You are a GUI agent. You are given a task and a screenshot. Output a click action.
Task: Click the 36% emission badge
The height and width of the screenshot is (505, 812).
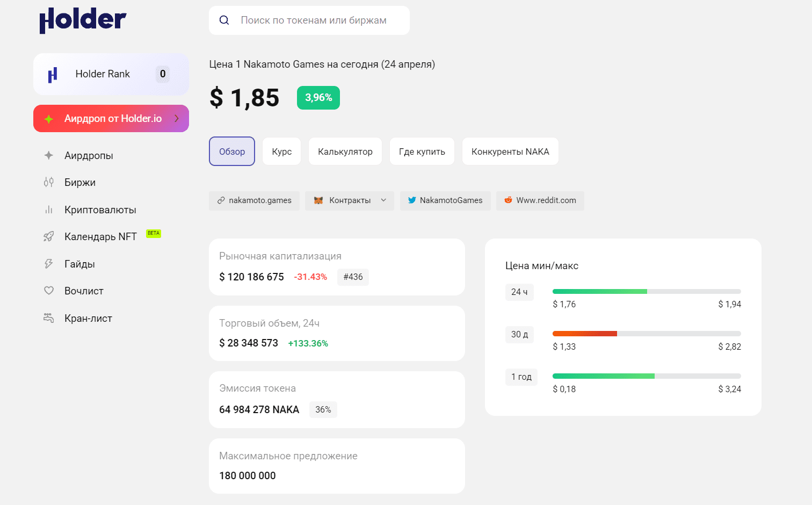[x=323, y=409]
